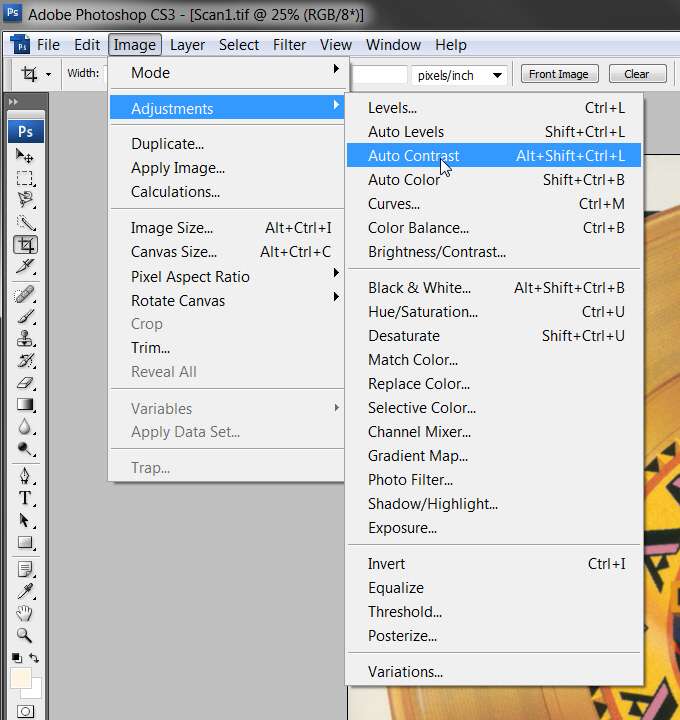Viewport: 680px width, 720px height.
Task: Select the Rectangular Marquee tool
Action: pos(25,178)
